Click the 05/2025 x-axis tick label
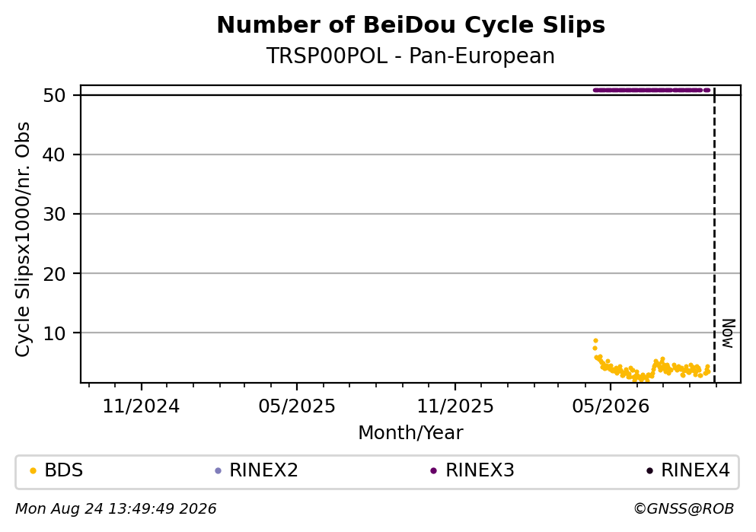Image resolution: width=756 pixels, height=532 pixels. click(296, 406)
